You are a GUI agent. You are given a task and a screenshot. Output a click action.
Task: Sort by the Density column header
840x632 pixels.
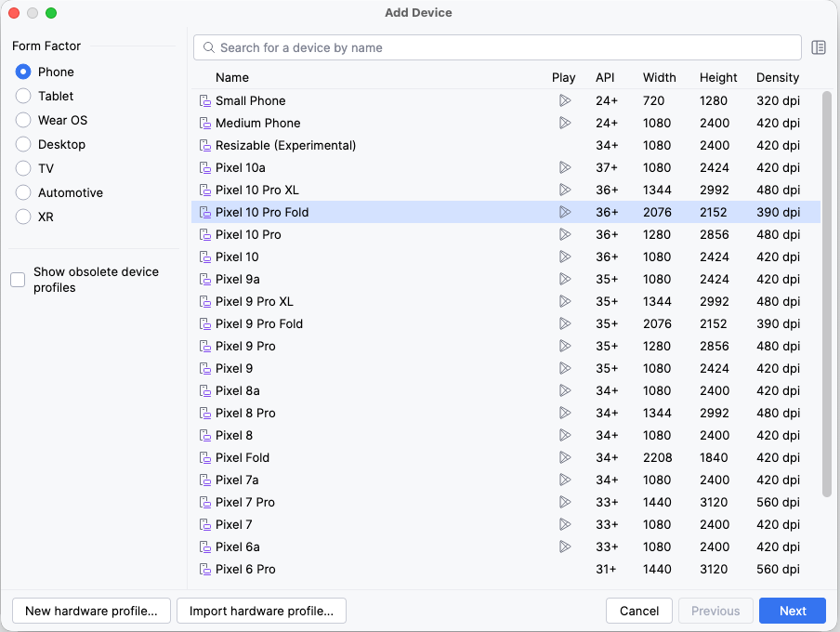pyautogui.click(x=778, y=78)
